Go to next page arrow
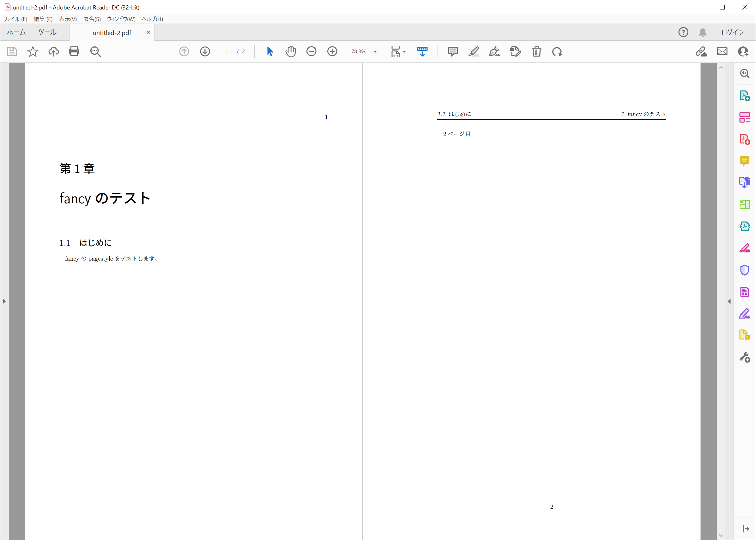The image size is (756, 540). tap(205, 51)
